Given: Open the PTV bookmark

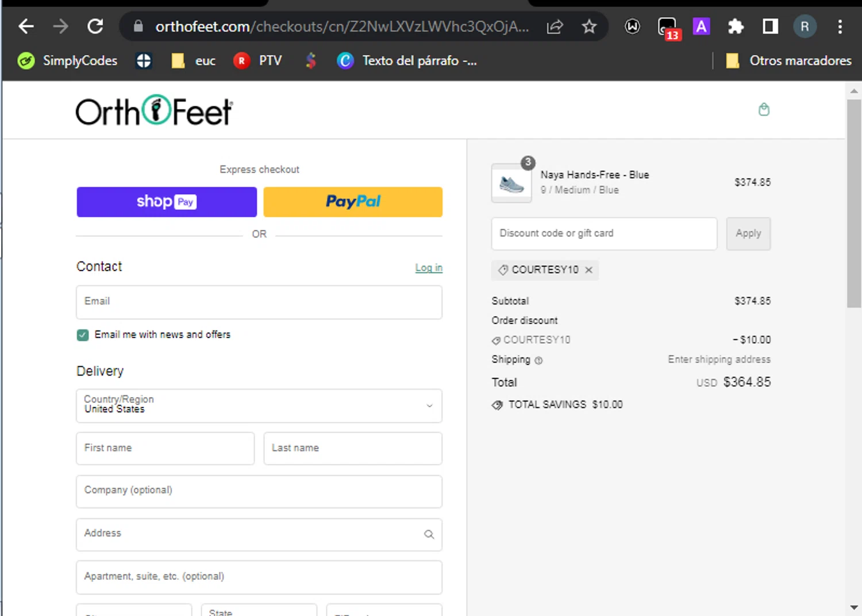Looking at the screenshot, I should [x=257, y=60].
